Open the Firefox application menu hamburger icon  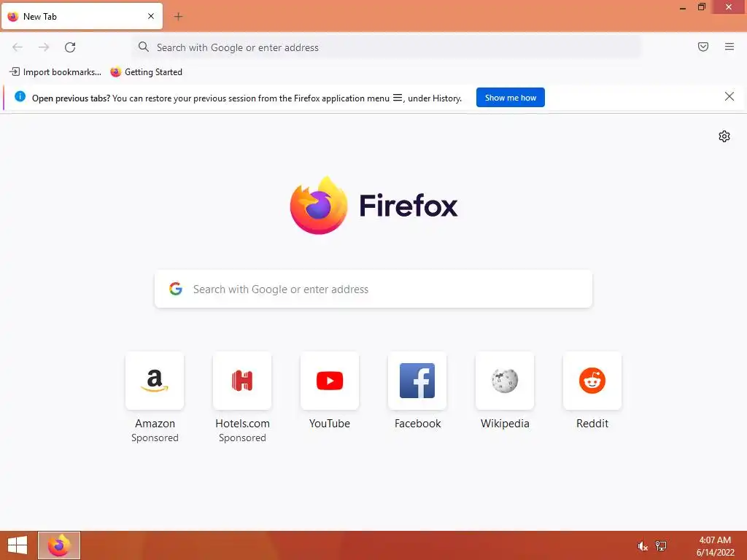tap(729, 47)
